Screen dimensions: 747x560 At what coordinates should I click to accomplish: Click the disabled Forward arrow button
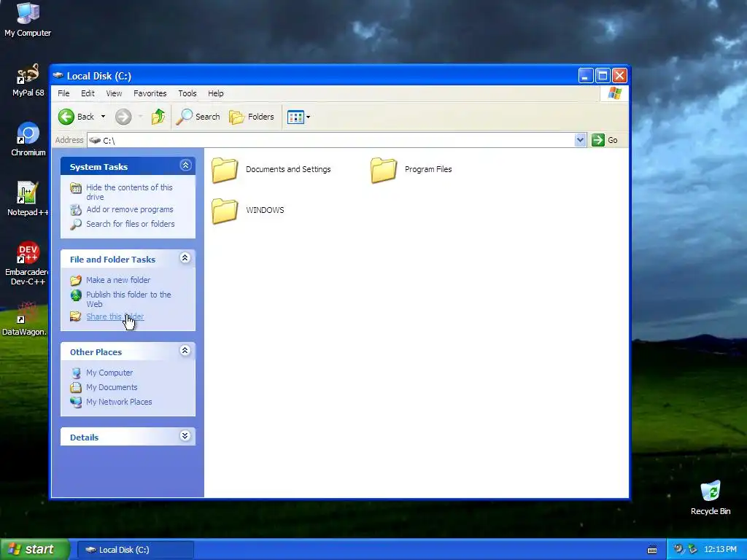pyautogui.click(x=123, y=117)
